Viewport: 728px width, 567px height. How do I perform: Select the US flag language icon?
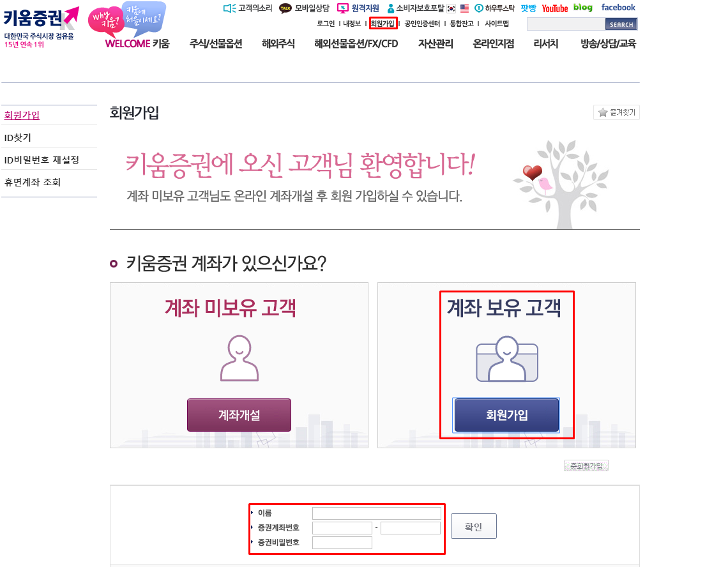464,8
